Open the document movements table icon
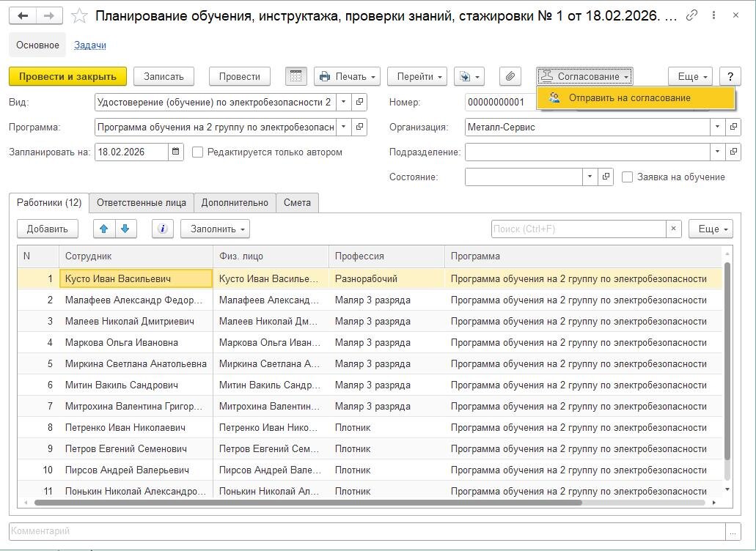This screenshot has height=551, width=756. tap(296, 77)
